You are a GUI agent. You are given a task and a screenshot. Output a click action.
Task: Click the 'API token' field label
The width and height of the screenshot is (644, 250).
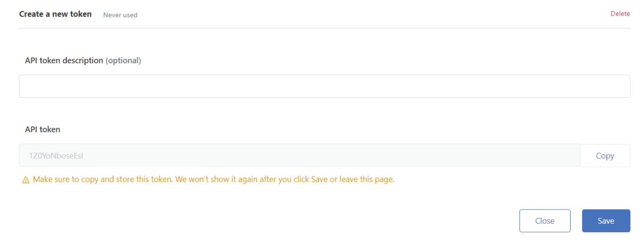43,129
